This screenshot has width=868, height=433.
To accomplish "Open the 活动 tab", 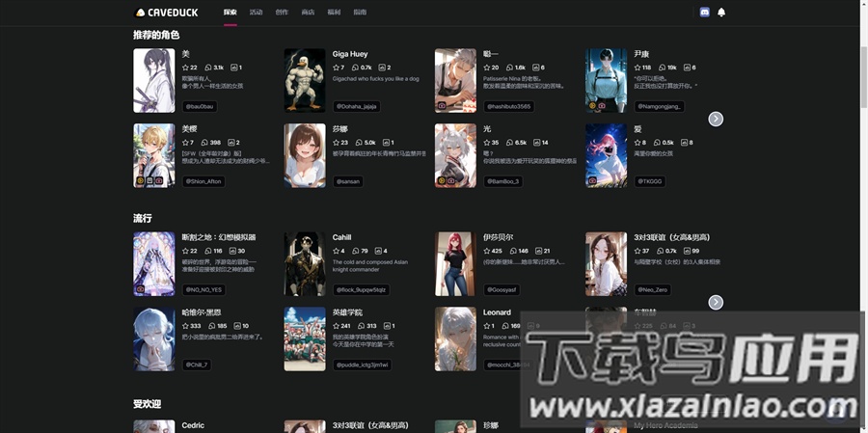I will [256, 13].
